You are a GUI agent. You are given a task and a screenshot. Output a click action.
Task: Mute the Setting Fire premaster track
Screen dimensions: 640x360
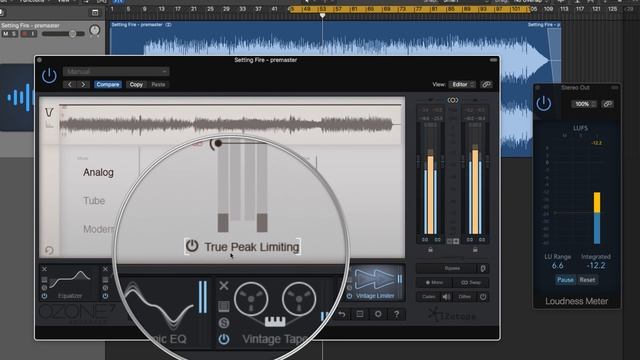(x=6, y=34)
